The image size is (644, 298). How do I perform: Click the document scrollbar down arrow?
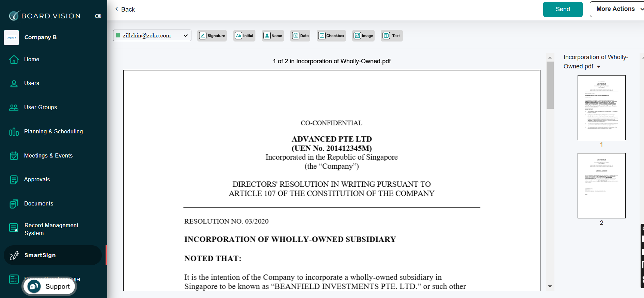coord(550,286)
